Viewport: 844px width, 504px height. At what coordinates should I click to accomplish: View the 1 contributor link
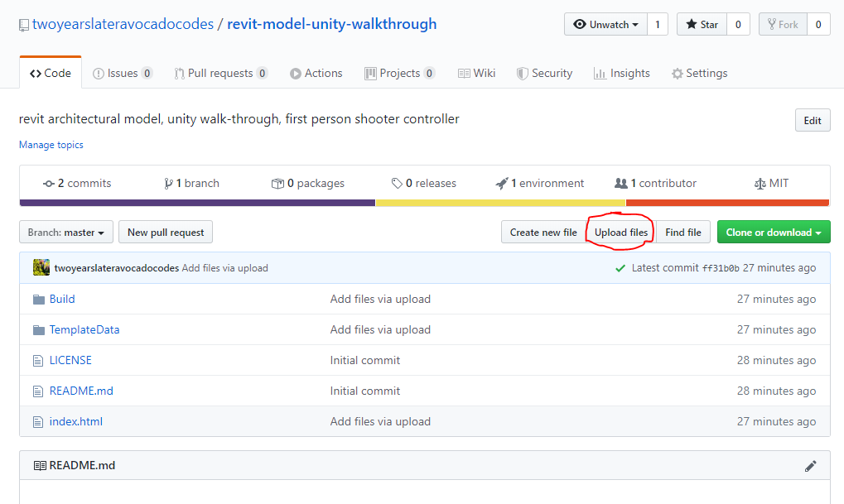click(x=656, y=184)
